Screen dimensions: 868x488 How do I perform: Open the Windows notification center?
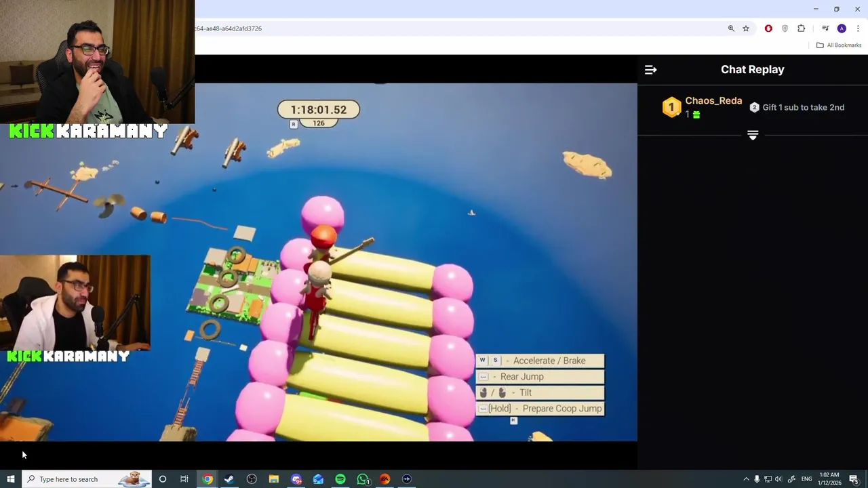[x=854, y=479]
